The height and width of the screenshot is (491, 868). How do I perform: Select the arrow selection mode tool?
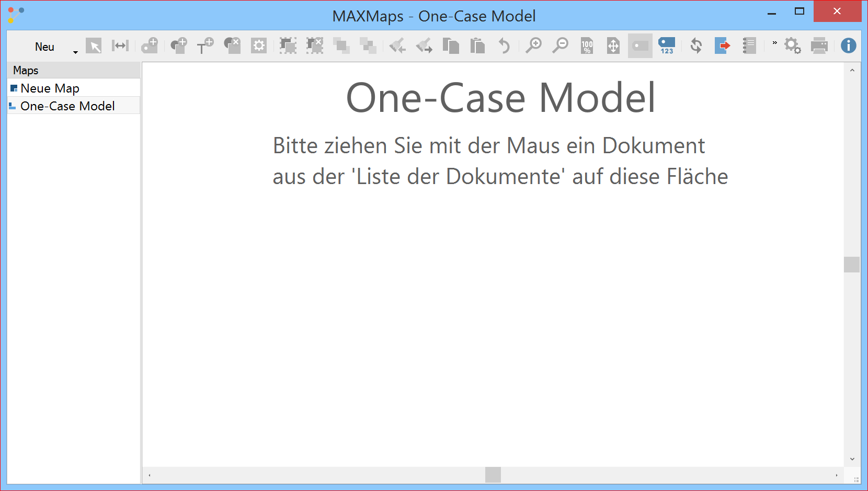point(94,46)
